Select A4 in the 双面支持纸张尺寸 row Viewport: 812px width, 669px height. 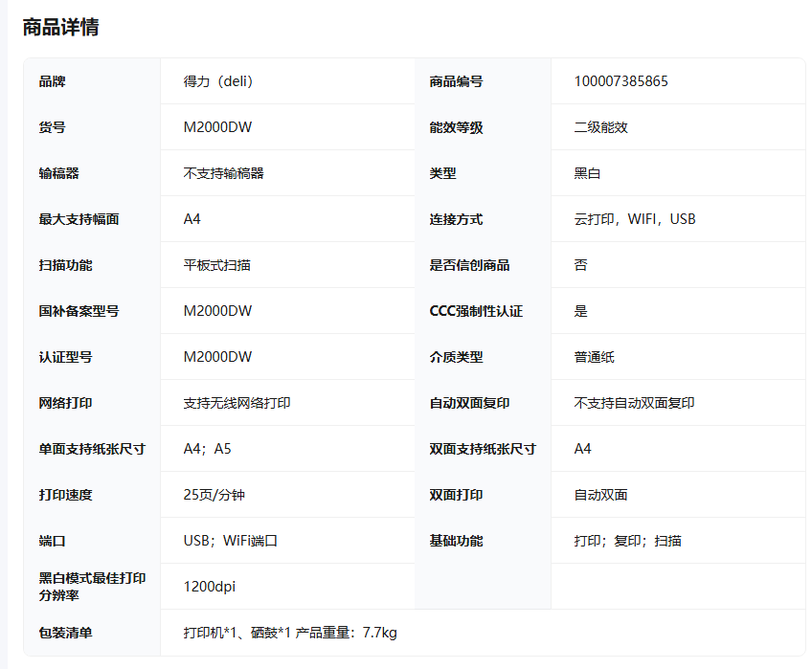[582, 449]
